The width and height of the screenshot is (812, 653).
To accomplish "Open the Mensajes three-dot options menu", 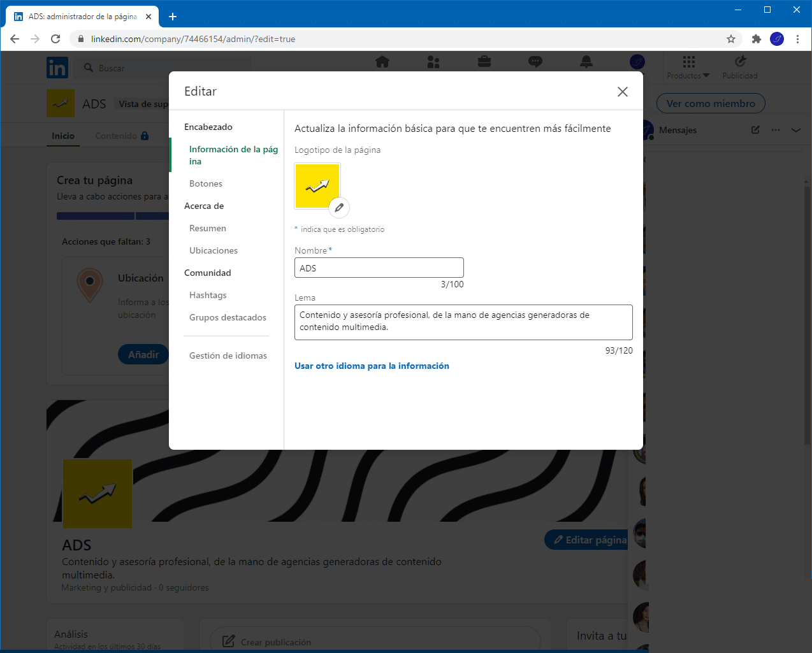I will coord(776,130).
